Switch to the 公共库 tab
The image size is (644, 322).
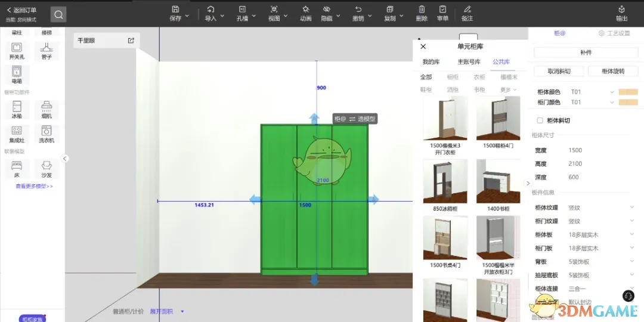click(501, 62)
